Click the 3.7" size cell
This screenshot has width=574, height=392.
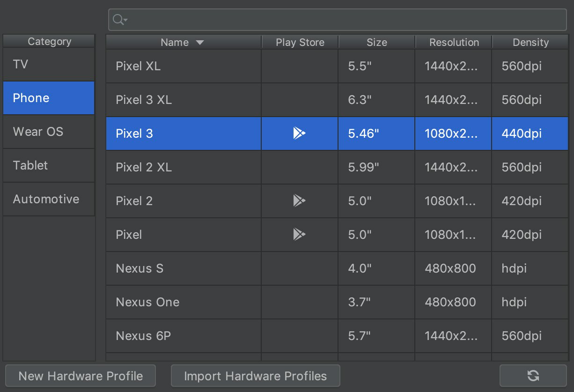376,302
